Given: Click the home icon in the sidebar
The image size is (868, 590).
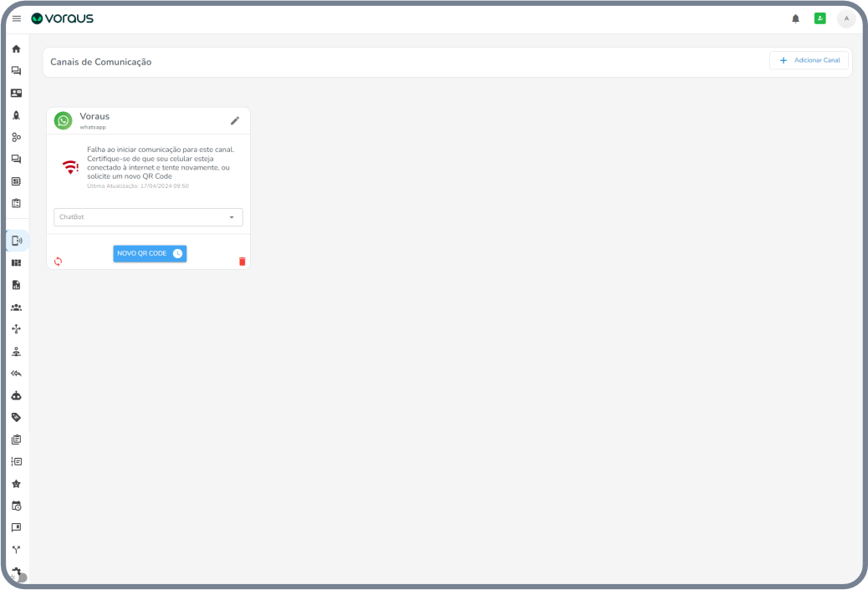Looking at the screenshot, I should [x=16, y=49].
